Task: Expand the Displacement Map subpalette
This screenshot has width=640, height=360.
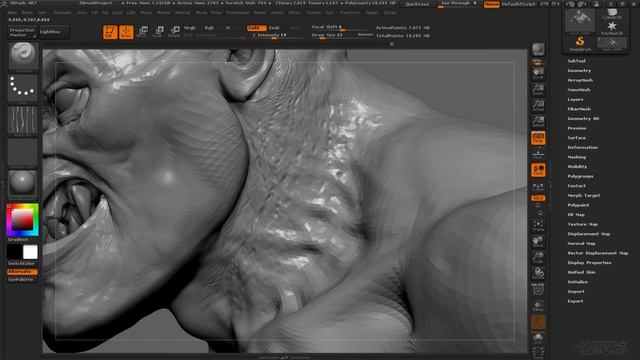Action: (x=589, y=234)
